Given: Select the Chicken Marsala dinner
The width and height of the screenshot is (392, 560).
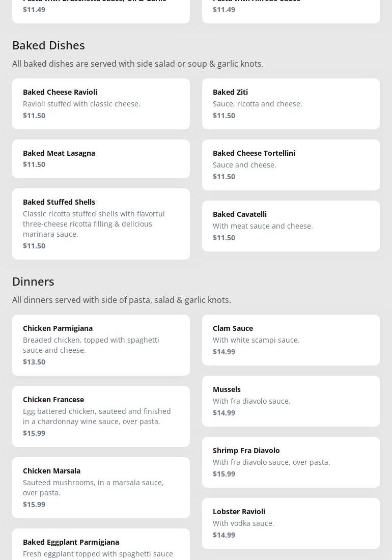Looking at the screenshot, I should point(101,487).
